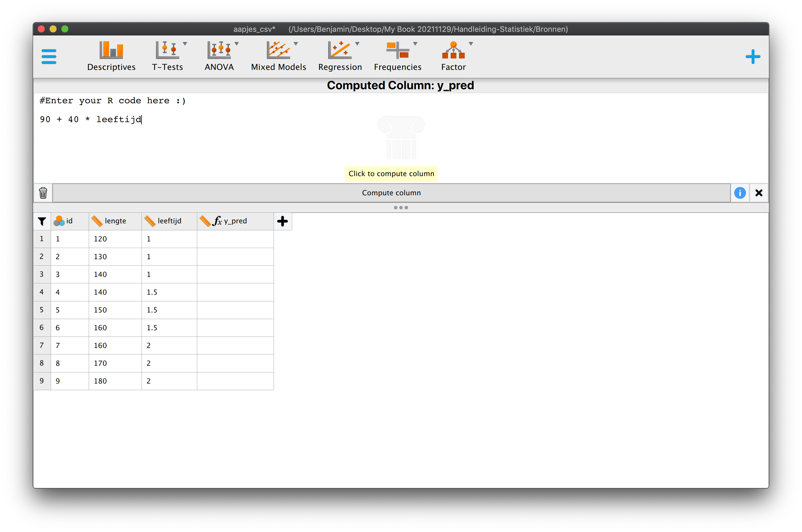The image size is (802, 532).
Task: Select empty y_pred cell in row 1
Action: (x=235, y=239)
